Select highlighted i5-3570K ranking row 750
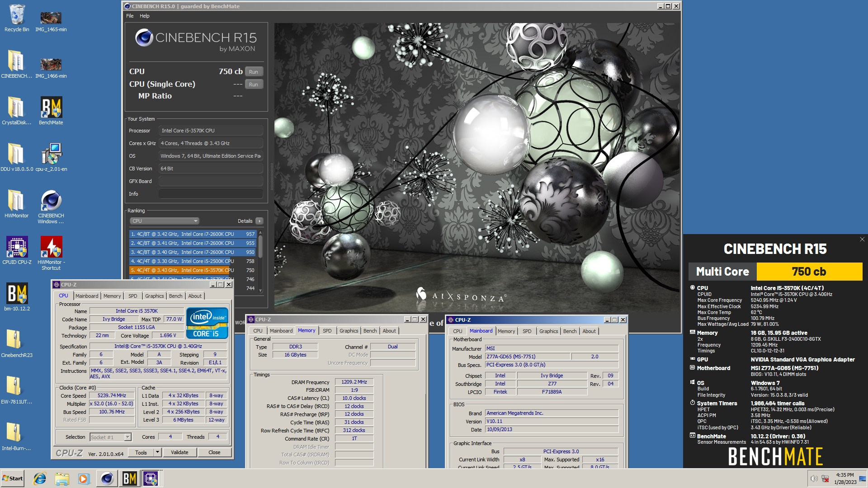Image resolution: width=868 pixels, height=488 pixels. 193,270
